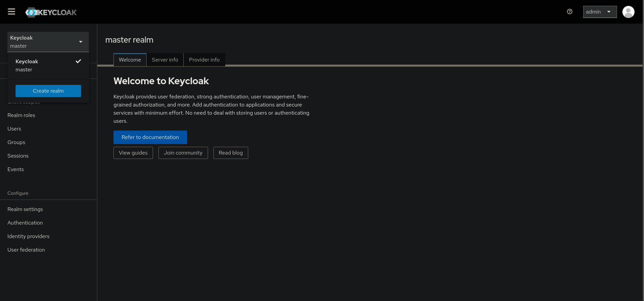Image resolution: width=644 pixels, height=301 pixels.
Task: Click the Create realm button
Action: (x=48, y=91)
